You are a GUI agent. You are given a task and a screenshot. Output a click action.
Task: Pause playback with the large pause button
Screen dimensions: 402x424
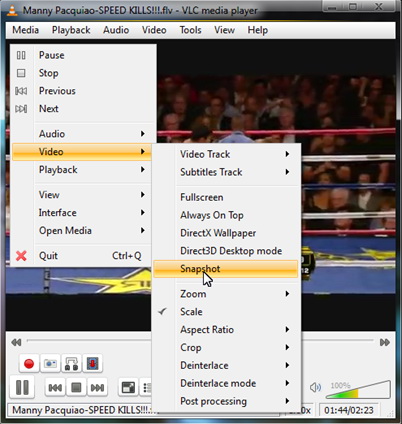(22, 387)
